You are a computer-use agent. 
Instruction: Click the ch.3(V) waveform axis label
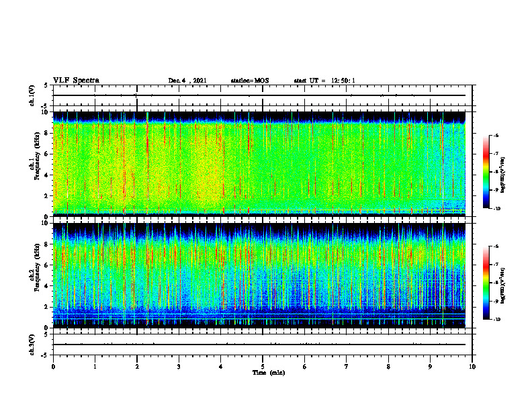point(32,345)
